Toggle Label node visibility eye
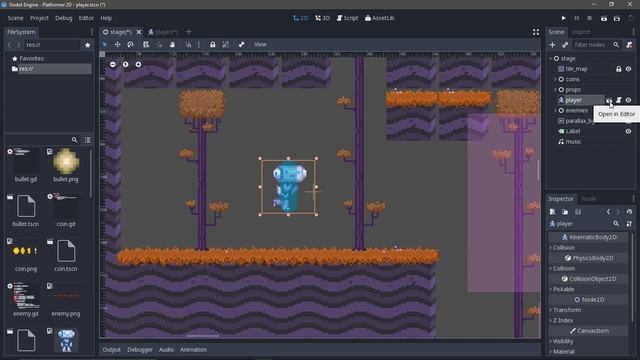Screen dimensions: 640x360 click(628, 131)
